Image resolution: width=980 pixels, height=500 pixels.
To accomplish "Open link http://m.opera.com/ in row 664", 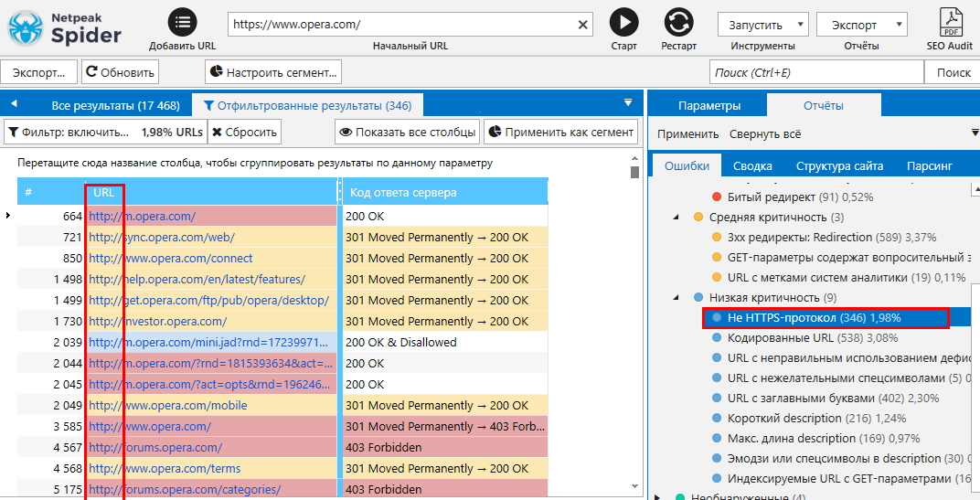I will click(142, 217).
